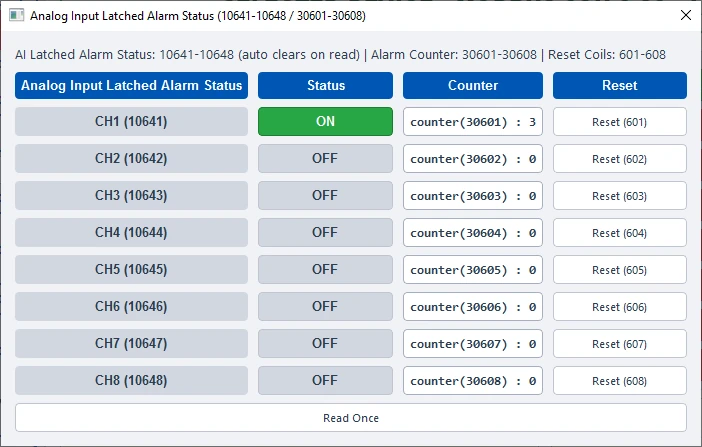Image resolution: width=702 pixels, height=447 pixels.
Task: Click the Reset (608) button
Action: [620, 380]
